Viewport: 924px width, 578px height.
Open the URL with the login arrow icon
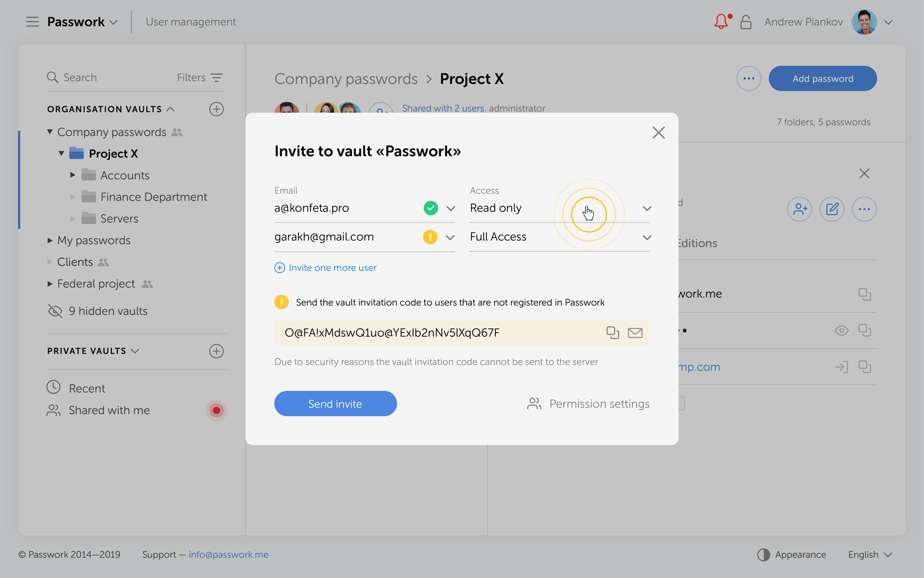pos(841,367)
